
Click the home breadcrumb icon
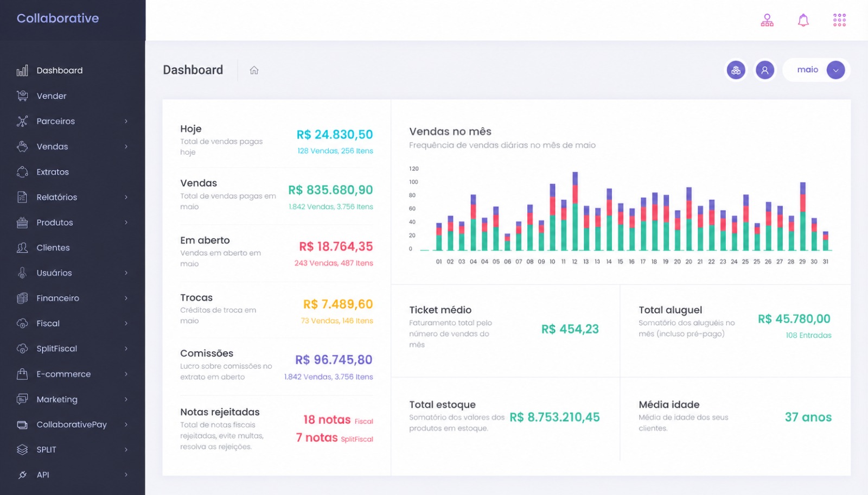click(254, 70)
